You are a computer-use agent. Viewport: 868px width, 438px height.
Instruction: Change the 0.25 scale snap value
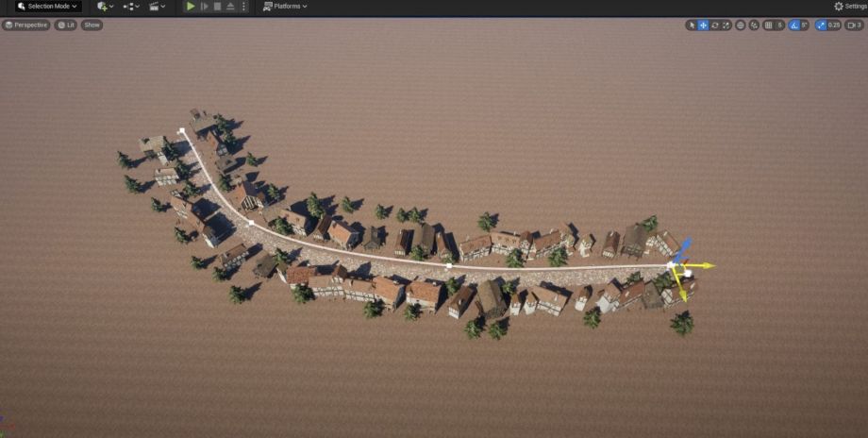pyautogui.click(x=834, y=25)
